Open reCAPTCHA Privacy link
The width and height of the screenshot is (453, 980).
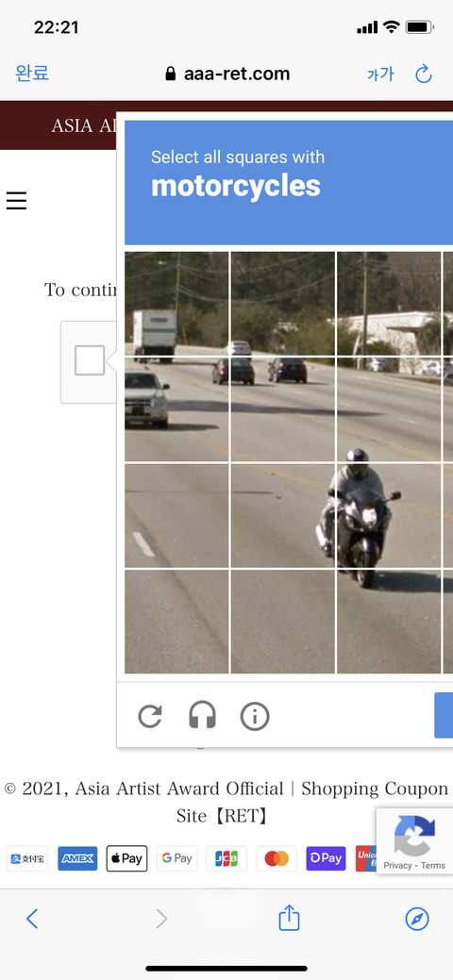click(398, 866)
